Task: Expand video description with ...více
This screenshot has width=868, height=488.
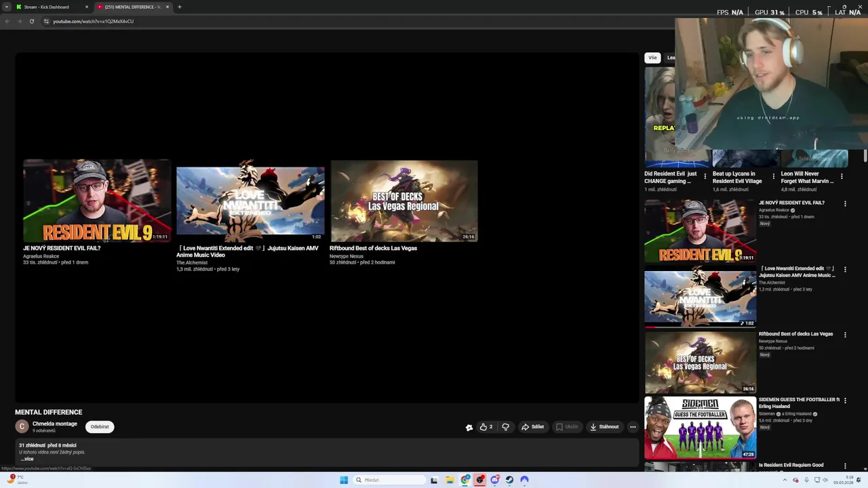Action: [26, 459]
